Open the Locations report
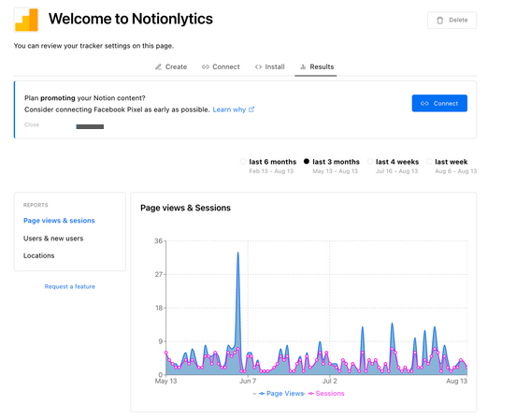531x420 pixels. [x=38, y=255]
